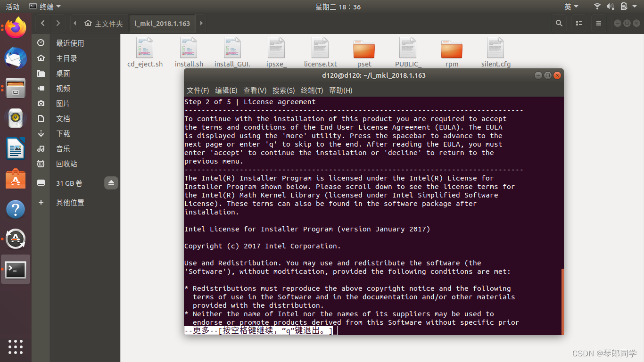Image resolution: width=644 pixels, height=362 pixels.
Task: Open clock and calendar 星期二 18:36
Action: (x=338, y=7)
